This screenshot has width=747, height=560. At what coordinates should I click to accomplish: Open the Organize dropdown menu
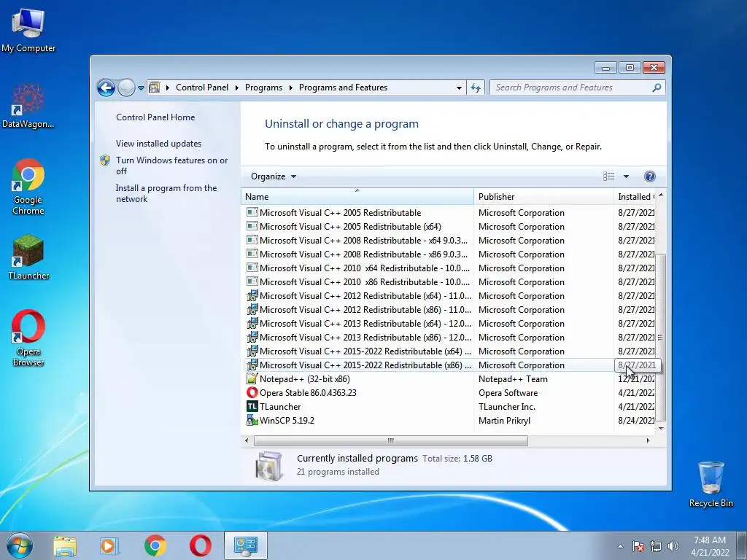(274, 176)
